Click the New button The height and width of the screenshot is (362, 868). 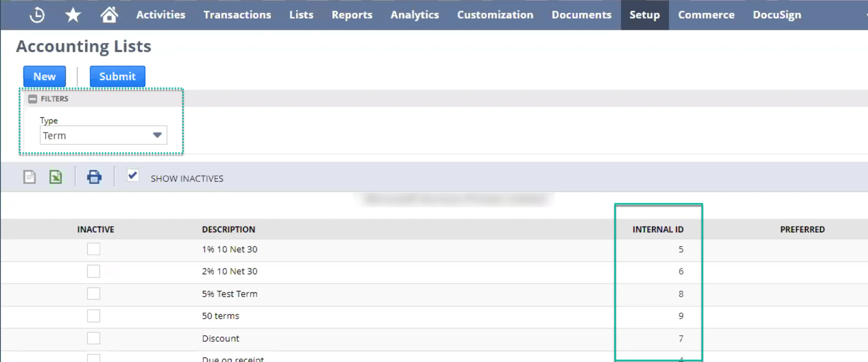tap(45, 76)
